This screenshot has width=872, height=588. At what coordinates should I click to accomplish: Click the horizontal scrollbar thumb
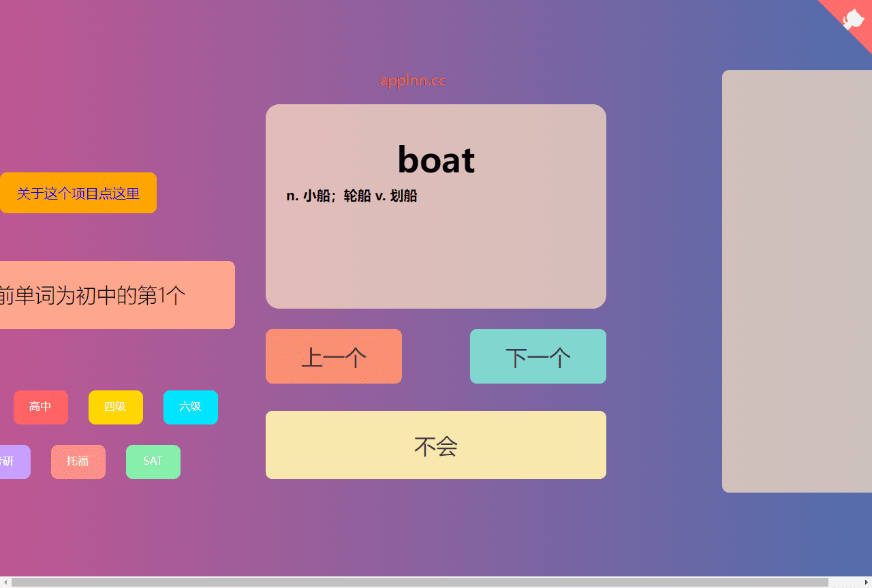[x=419, y=582]
